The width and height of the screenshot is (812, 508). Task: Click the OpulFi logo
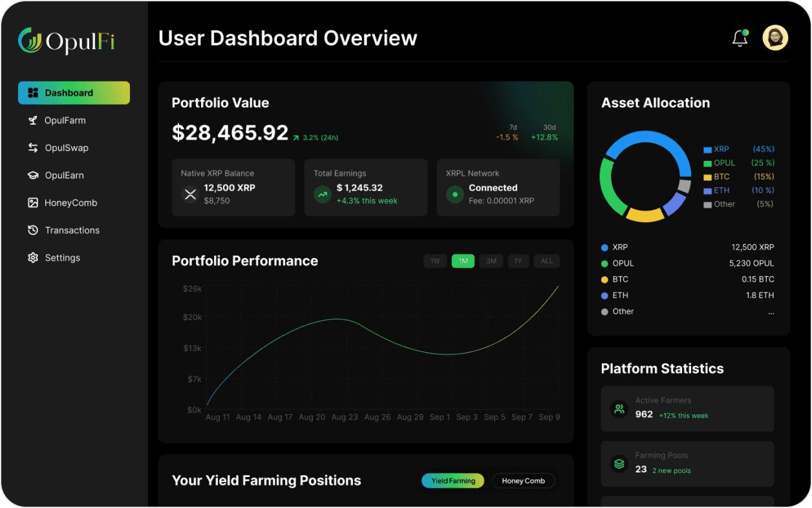point(67,41)
